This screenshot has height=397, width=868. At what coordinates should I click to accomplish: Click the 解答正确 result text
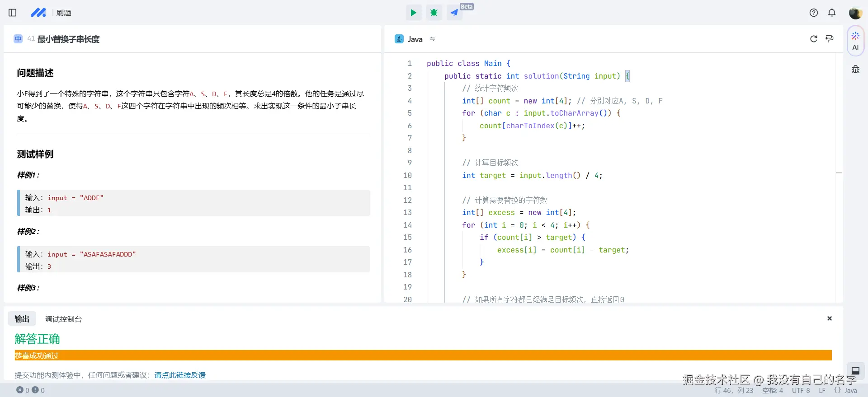(x=37, y=339)
